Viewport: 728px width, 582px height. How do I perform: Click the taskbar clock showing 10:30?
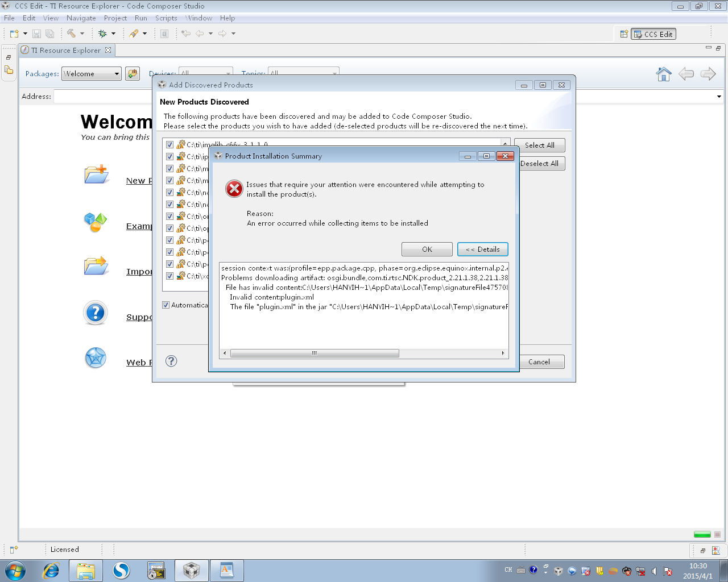pos(698,571)
